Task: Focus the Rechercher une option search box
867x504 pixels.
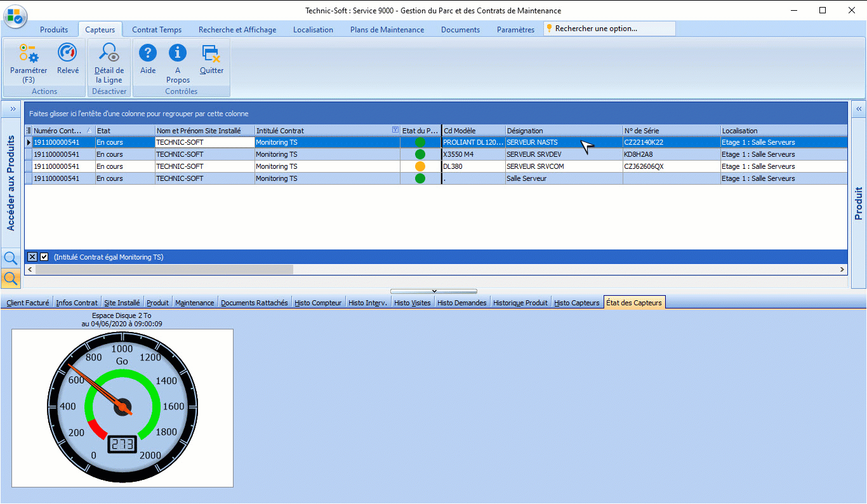Action: click(x=609, y=29)
